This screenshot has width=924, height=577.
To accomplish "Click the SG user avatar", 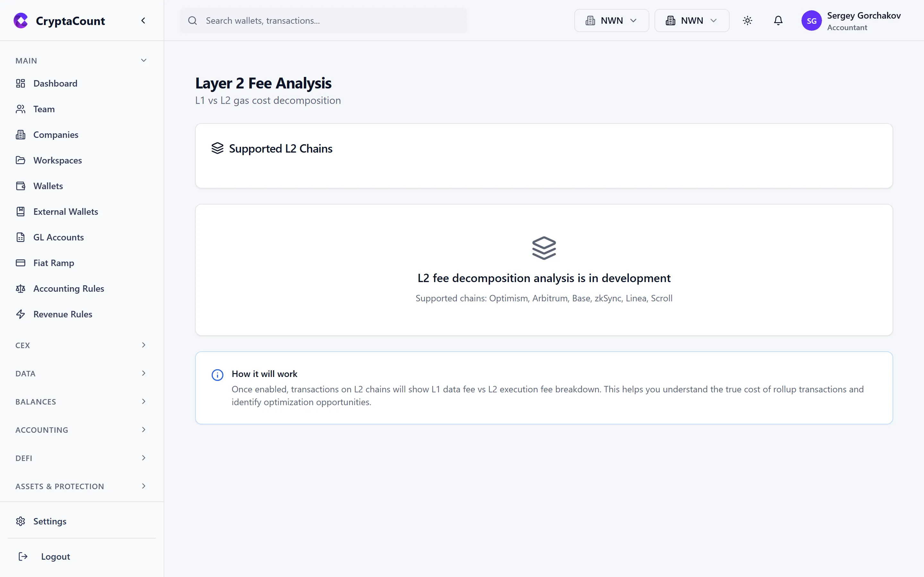I will pos(811,21).
